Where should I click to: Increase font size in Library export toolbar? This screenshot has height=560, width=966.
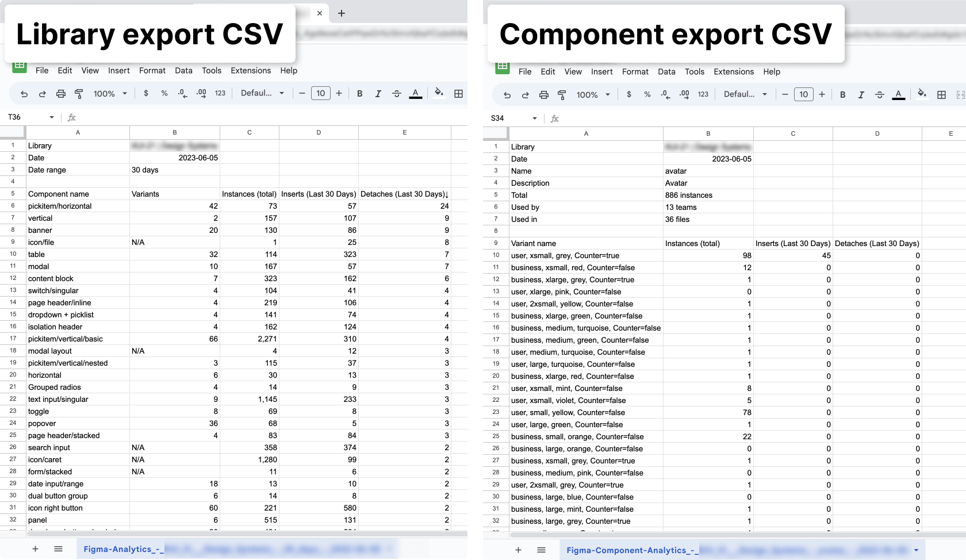coord(339,93)
